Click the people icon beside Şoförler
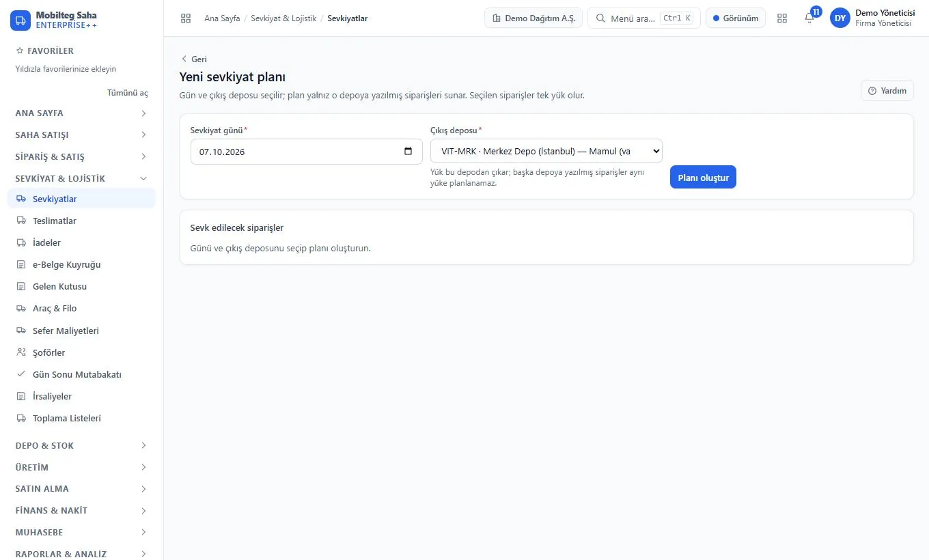Image resolution: width=929 pixels, height=560 pixels. [x=20, y=352]
